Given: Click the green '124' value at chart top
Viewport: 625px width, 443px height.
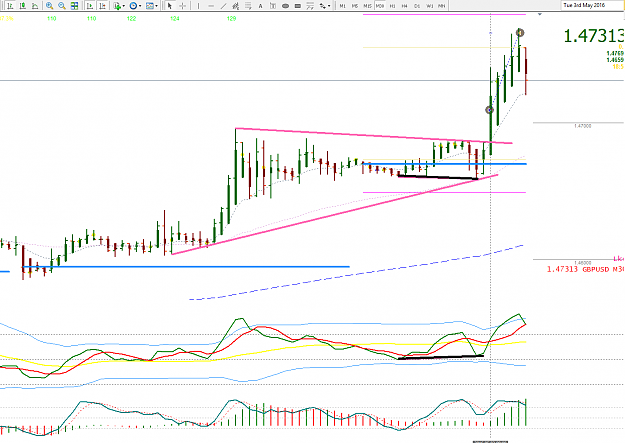Looking at the screenshot, I should click(175, 18).
